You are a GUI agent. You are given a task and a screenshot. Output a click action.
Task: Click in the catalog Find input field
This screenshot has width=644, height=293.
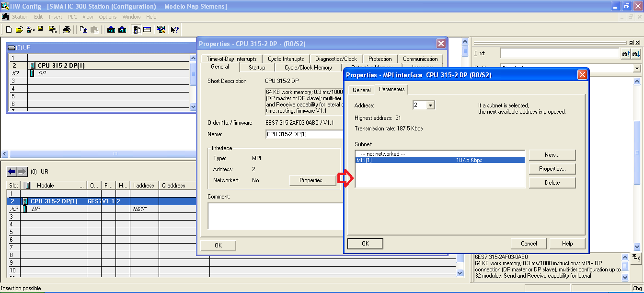[559, 54]
